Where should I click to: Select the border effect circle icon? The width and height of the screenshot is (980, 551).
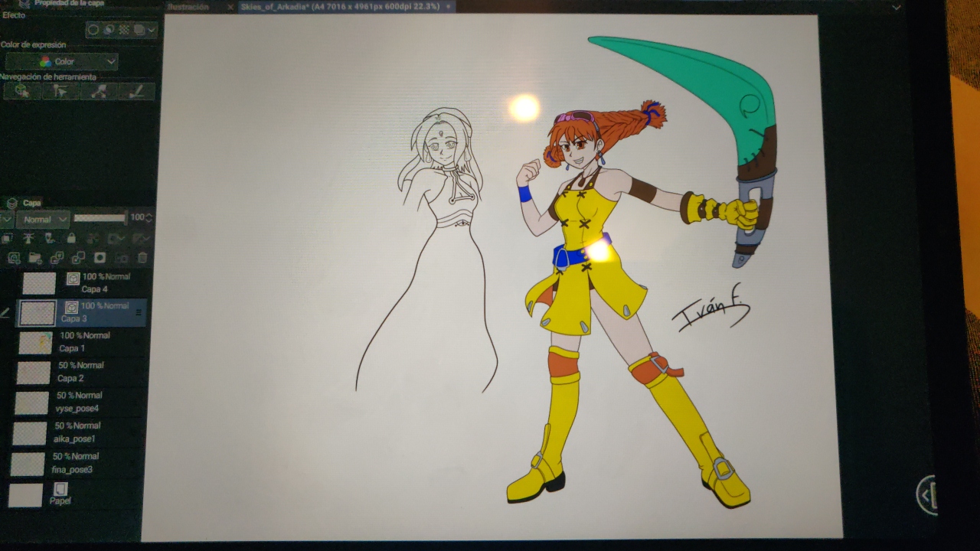(x=93, y=30)
